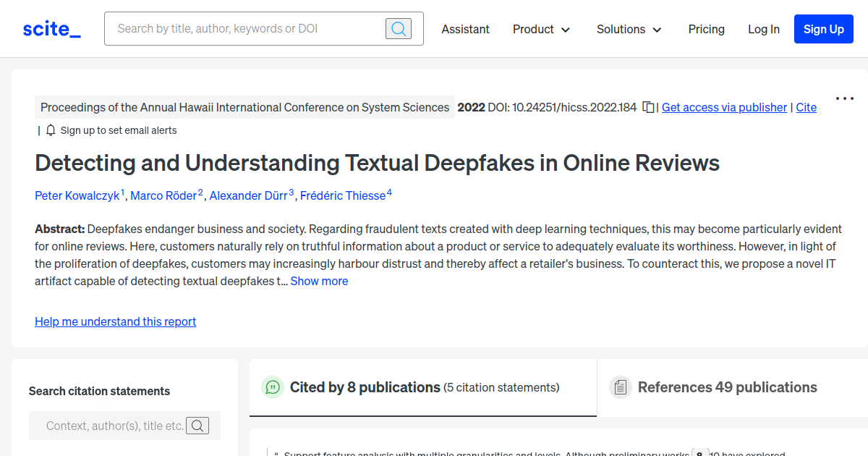The height and width of the screenshot is (456, 868).
Task: Click the magnifier in the citation statements search box
Action: tap(197, 426)
